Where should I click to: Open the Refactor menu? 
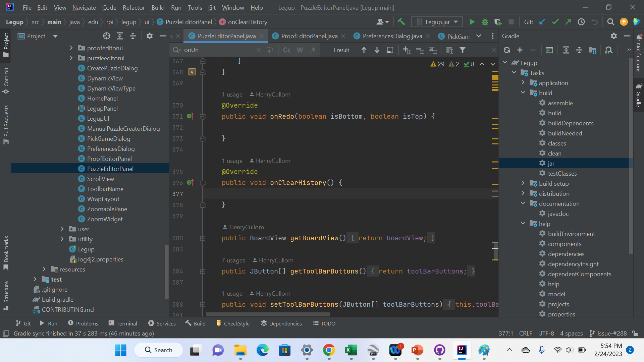(x=133, y=7)
